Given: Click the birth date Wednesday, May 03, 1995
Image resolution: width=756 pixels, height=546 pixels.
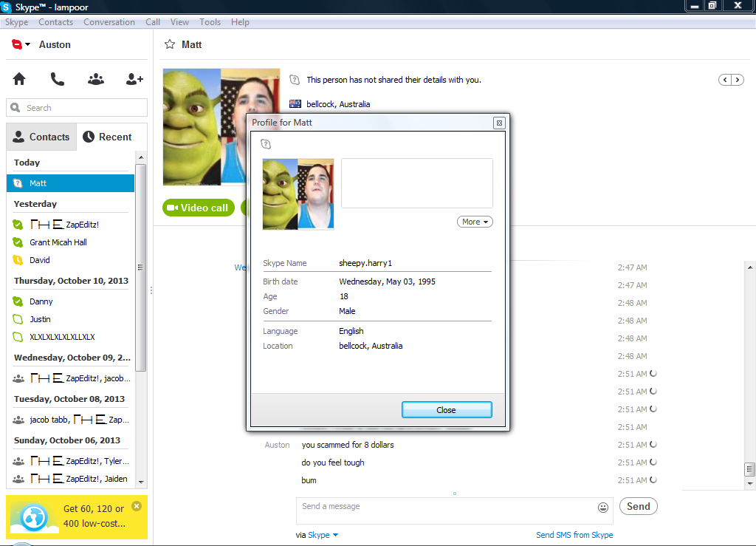Looking at the screenshot, I should (387, 281).
